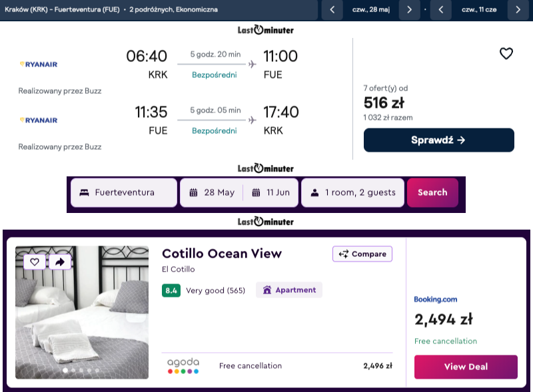Click the share arrow on the hotel photo
533x392 pixels.
coord(59,262)
